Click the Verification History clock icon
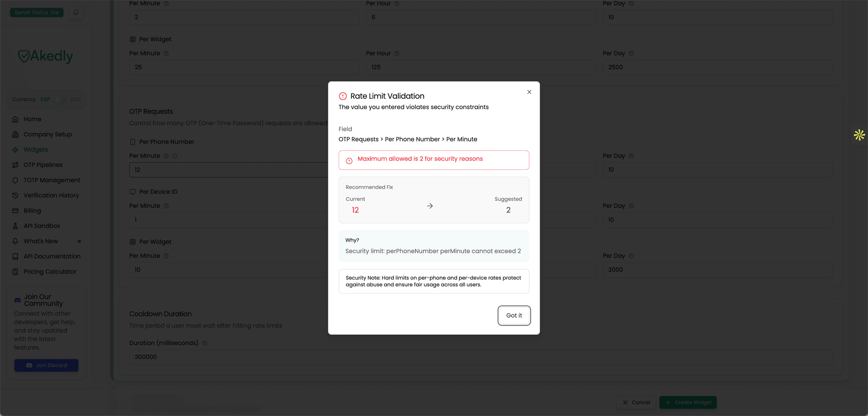Screen dimensions: 868x416 (15, 195)
